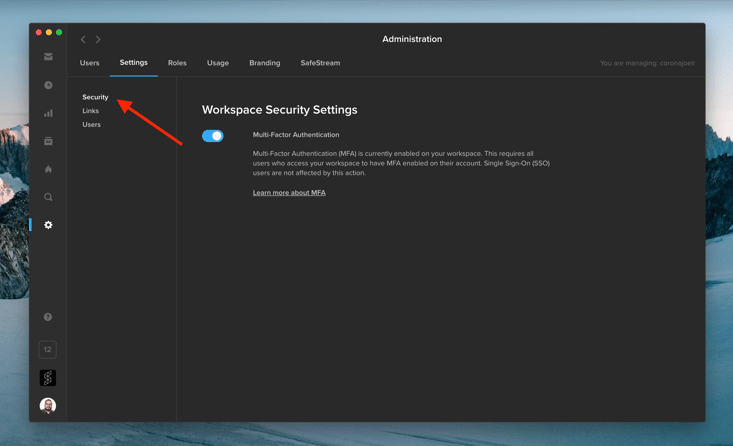This screenshot has height=446, width=733.
Task: Go back with the left chevron
Action: [83, 39]
